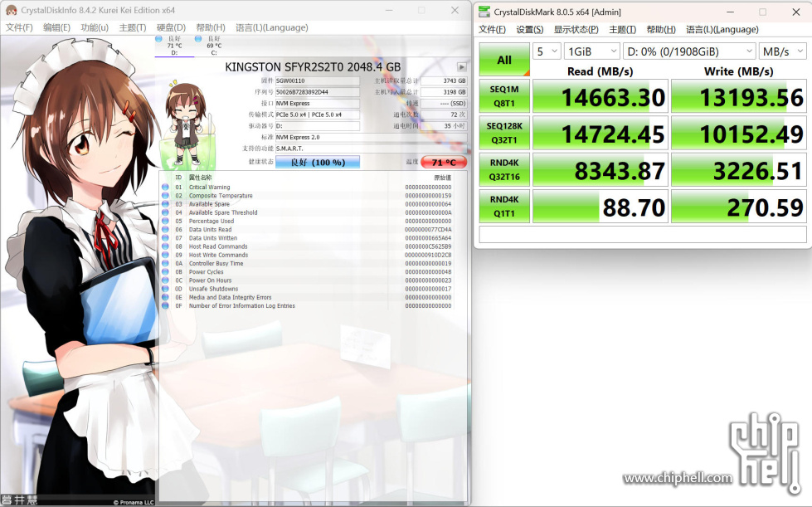The image size is (812, 507).
Task: Click the CrystalDiskMark title bar icon
Action: point(484,12)
